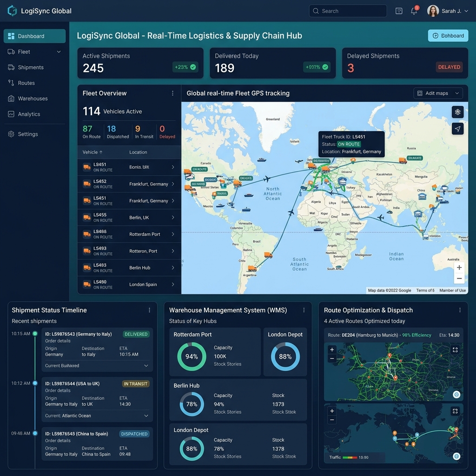This screenshot has width=476, height=476.
Task: Open the notifications bell
Action: [x=414, y=11]
